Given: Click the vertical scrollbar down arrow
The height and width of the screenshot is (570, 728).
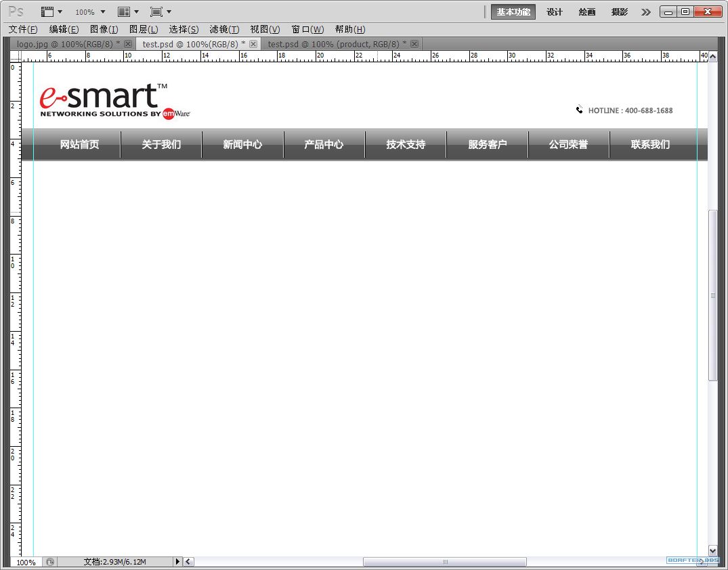Looking at the screenshot, I should (712, 550).
